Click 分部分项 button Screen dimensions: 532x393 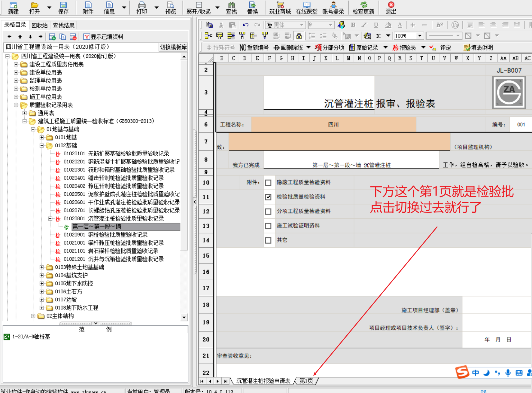pyautogui.click(x=330, y=47)
